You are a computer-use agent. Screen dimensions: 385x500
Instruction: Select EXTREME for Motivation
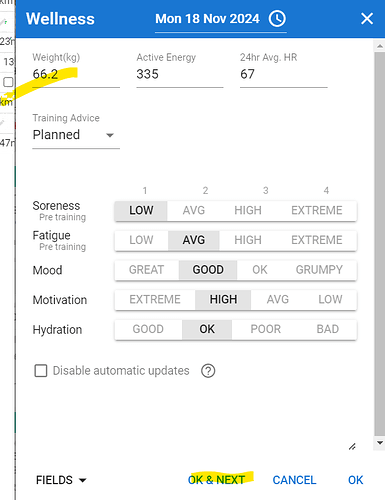click(155, 299)
